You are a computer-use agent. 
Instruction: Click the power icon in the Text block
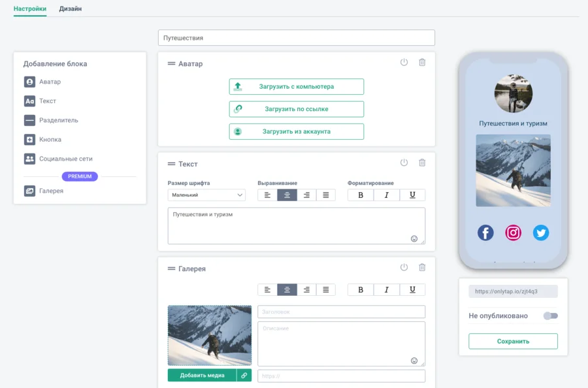tap(404, 163)
